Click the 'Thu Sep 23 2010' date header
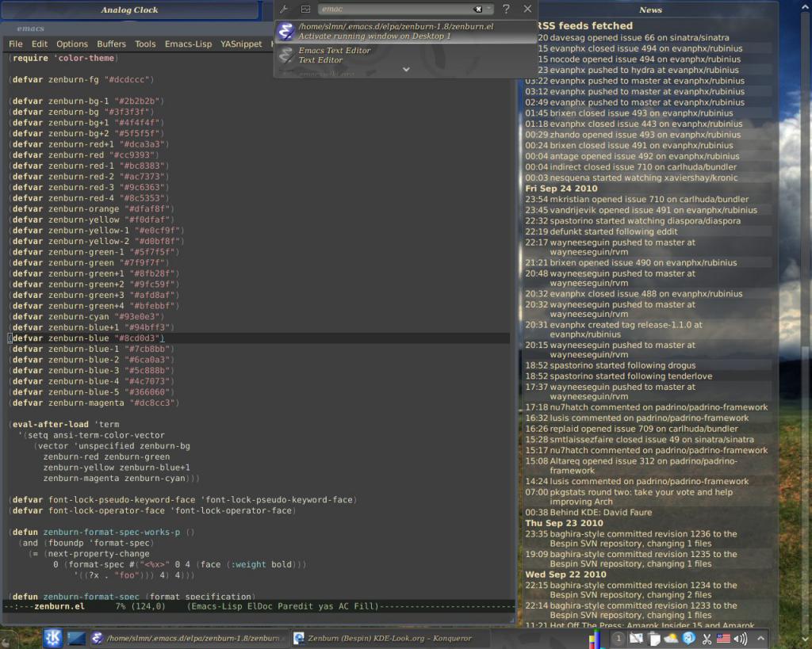This screenshot has height=649, width=812. pos(564,523)
